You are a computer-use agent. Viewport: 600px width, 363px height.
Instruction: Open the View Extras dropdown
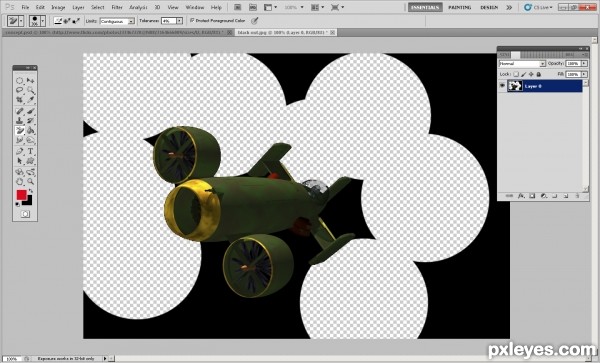point(271,7)
